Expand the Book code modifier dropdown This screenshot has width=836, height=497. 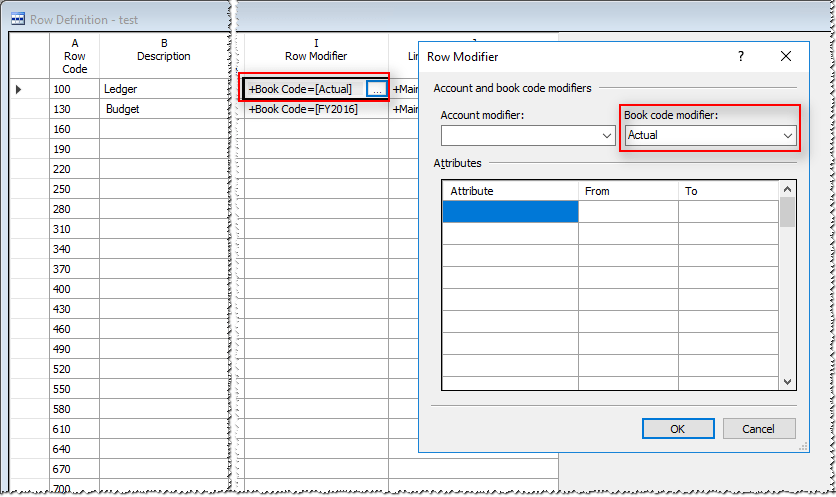(788, 135)
